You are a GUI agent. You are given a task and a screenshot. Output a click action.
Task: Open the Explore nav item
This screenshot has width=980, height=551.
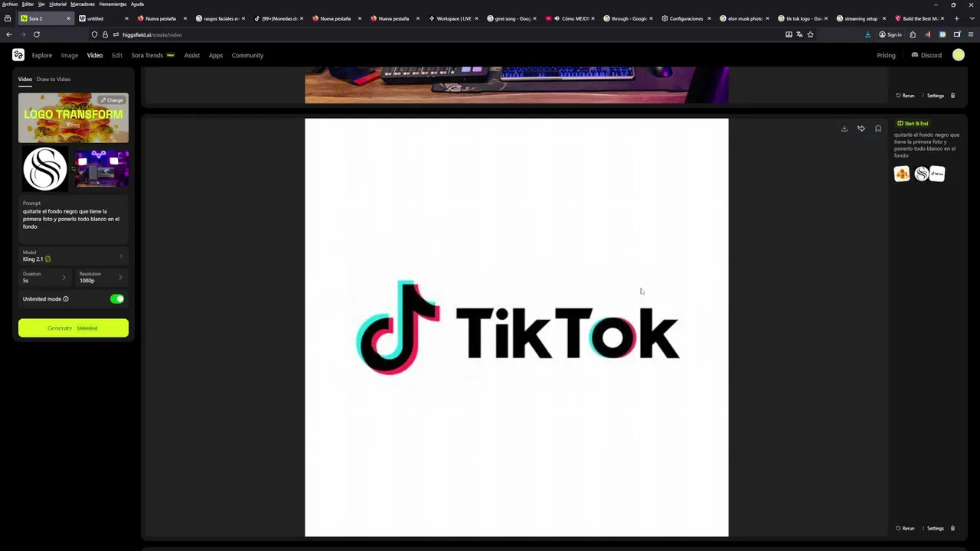(42, 55)
